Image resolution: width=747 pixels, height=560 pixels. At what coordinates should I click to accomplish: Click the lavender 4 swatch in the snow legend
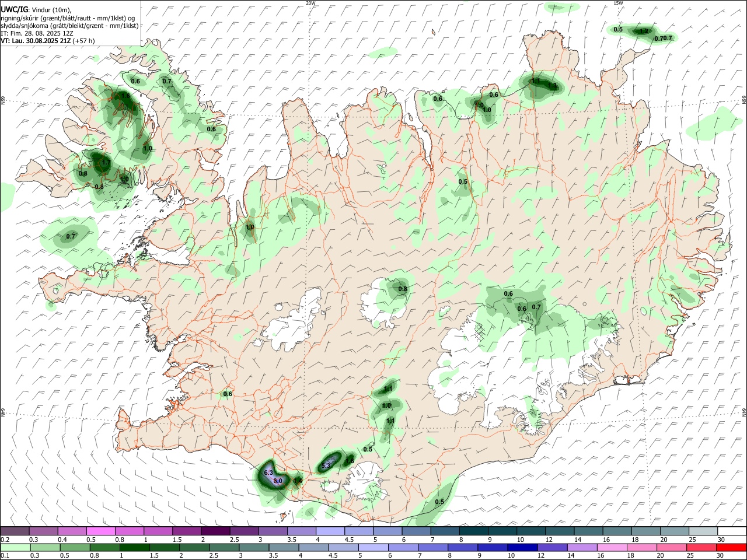point(330,531)
